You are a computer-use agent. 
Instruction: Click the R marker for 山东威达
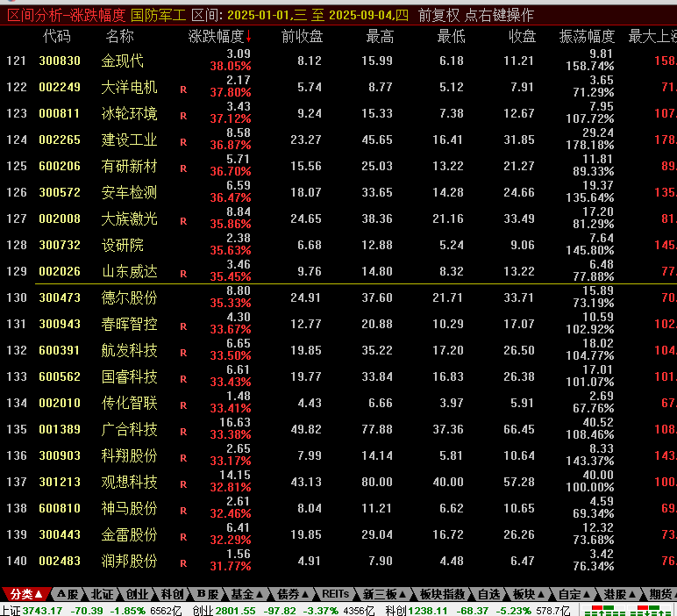[x=183, y=275]
